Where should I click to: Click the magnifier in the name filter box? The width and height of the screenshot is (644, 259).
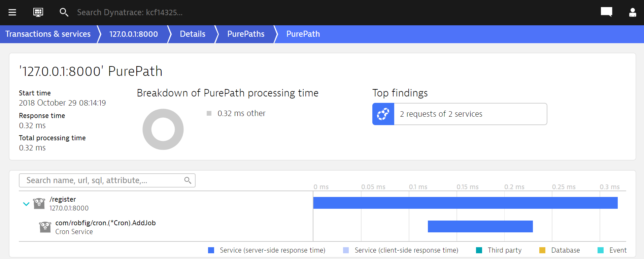188,180
